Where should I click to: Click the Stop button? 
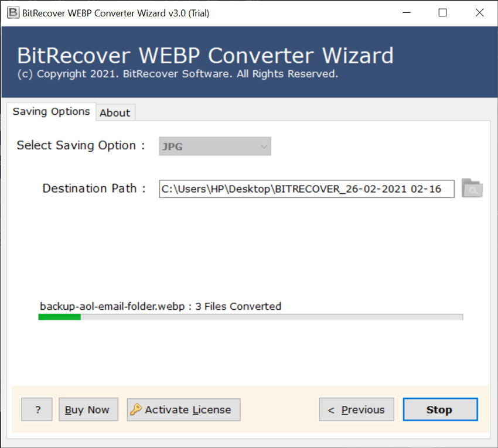click(x=440, y=409)
